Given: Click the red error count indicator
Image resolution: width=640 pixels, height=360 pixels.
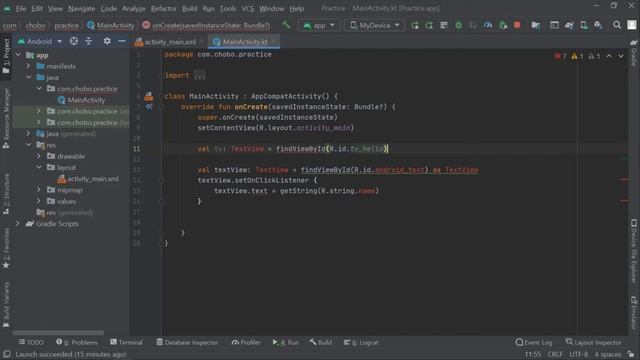Looking at the screenshot, I should click(x=560, y=56).
